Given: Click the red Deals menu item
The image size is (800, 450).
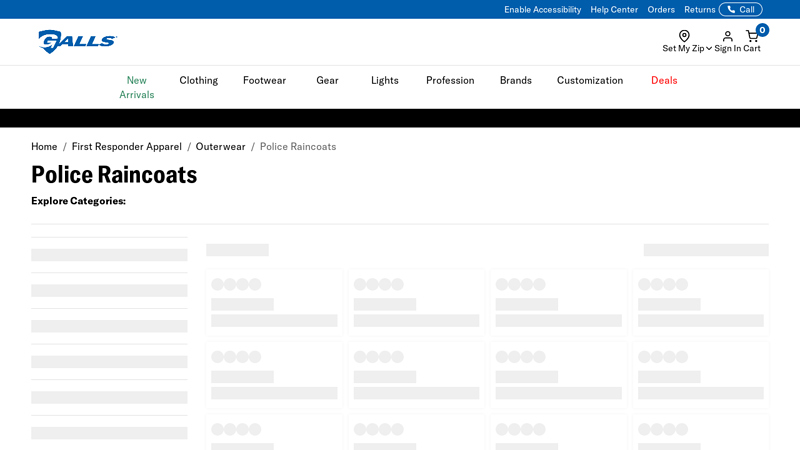Looking at the screenshot, I should point(664,80).
